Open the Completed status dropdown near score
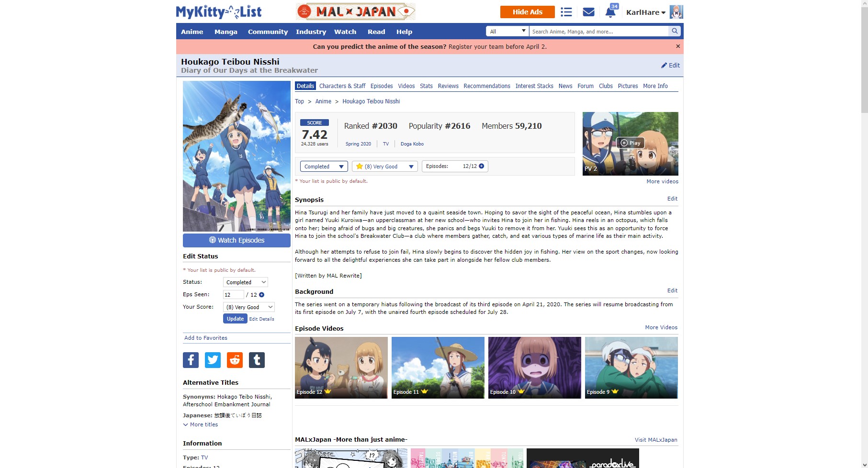This screenshot has width=868, height=468. coord(324,167)
